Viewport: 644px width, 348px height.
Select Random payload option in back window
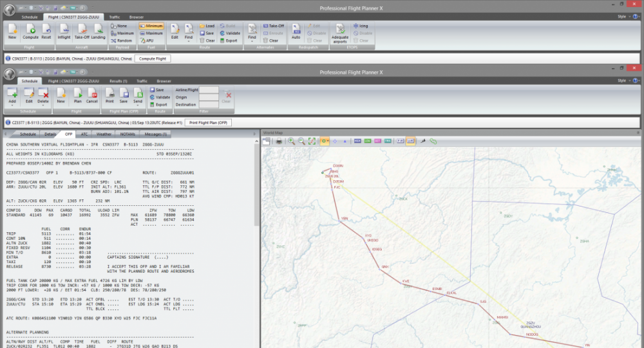[x=122, y=41]
